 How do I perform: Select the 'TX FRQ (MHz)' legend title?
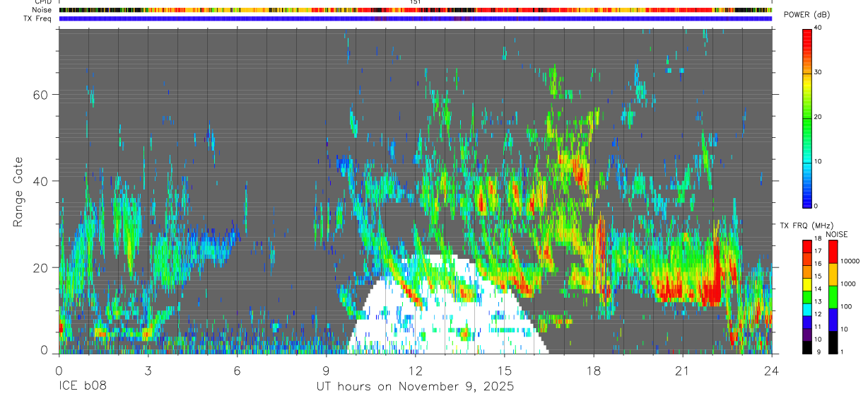(807, 226)
